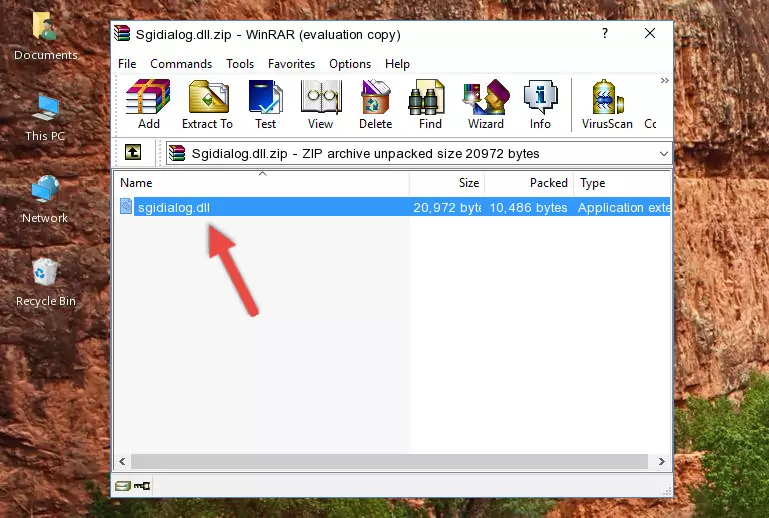
Task: Select the This PC desktop icon
Action: (45, 118)
